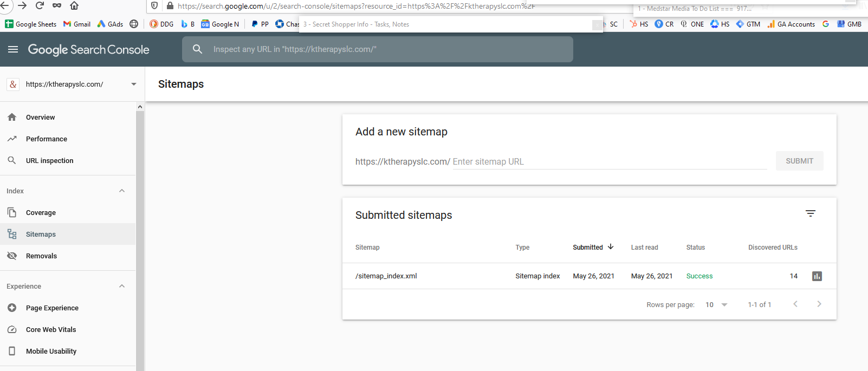Collapse the Index section

pyautogui.click(x=122, y=191)
